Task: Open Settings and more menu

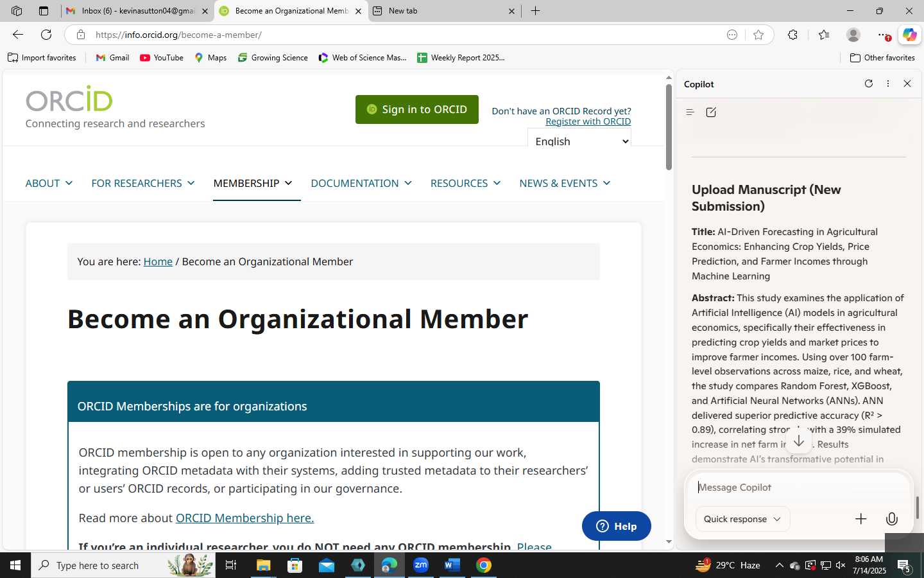Action: point(884,35)
